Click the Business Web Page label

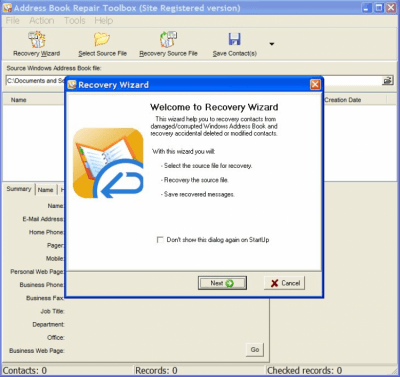[37, 351]
